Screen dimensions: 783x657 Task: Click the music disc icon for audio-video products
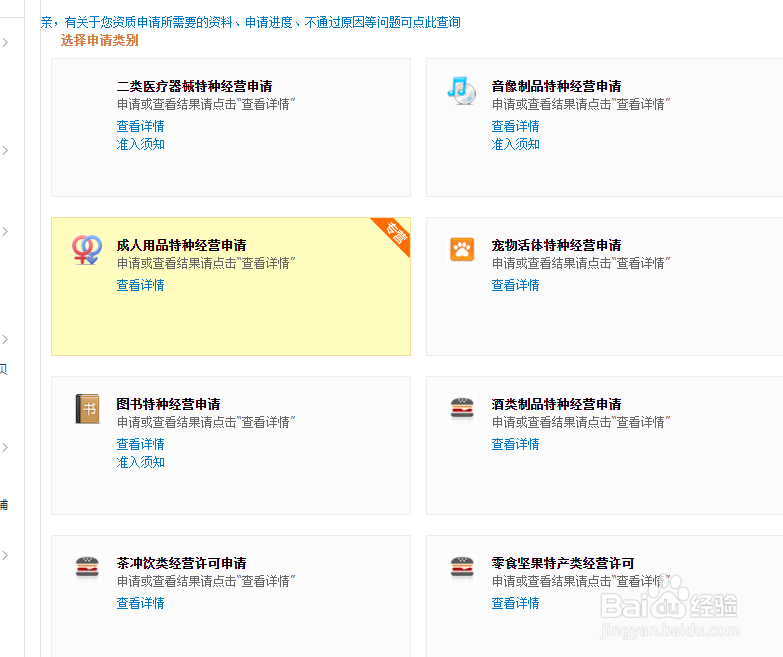(461, 91)
